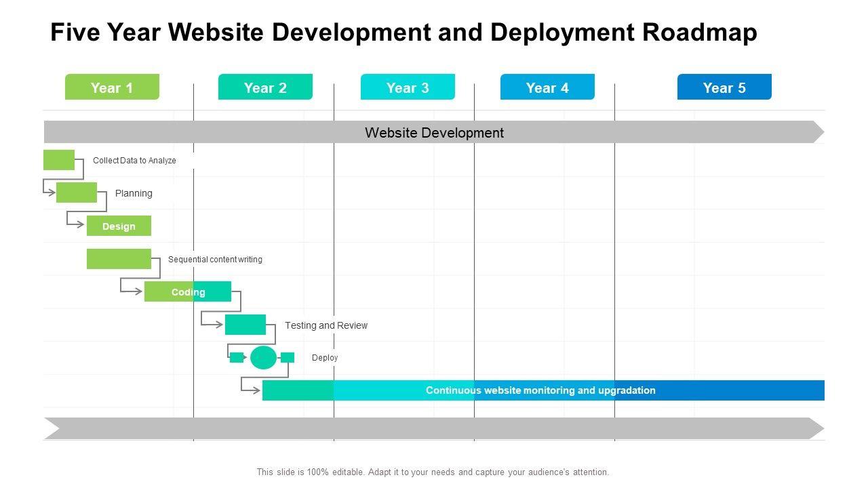The image size is (868, 488).
Task: Click the small square right of Deploy circle
Action: point(288,357)
